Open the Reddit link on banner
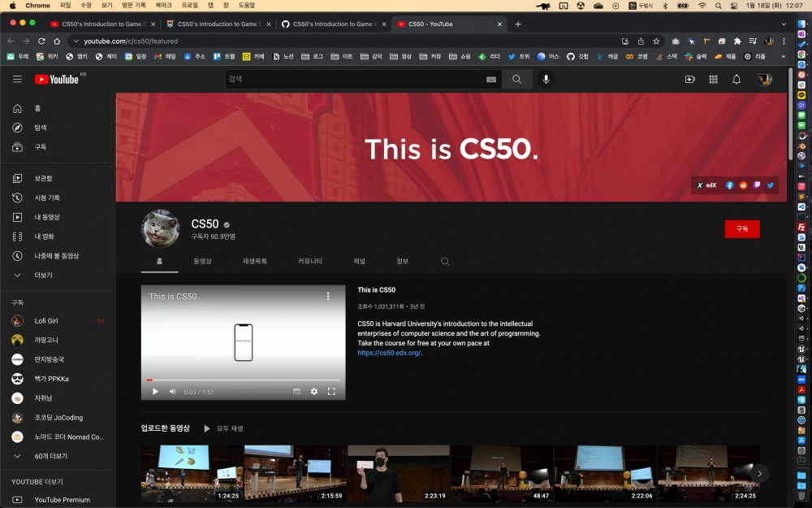 pos(743,185)
